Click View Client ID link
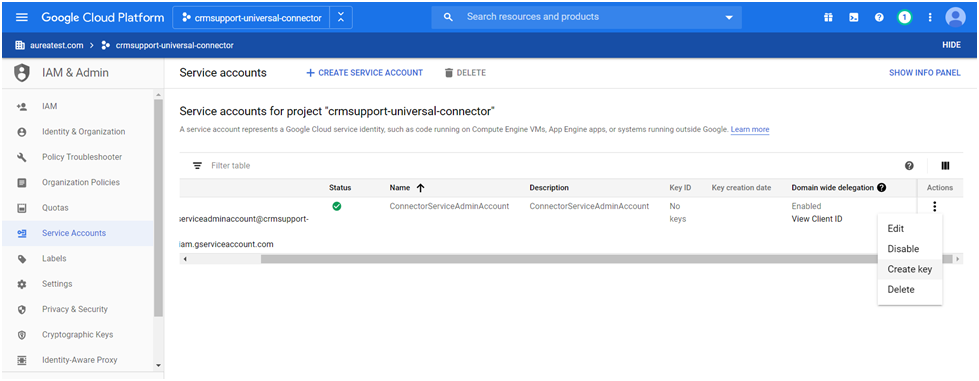 tap(817, 219)
